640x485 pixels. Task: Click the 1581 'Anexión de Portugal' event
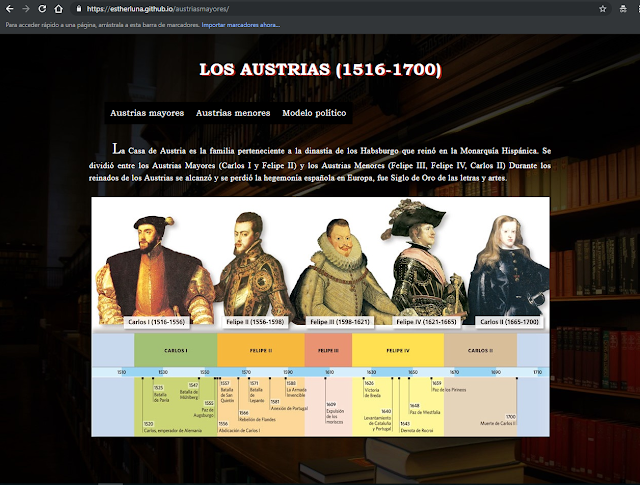click(x=289, y=405)
